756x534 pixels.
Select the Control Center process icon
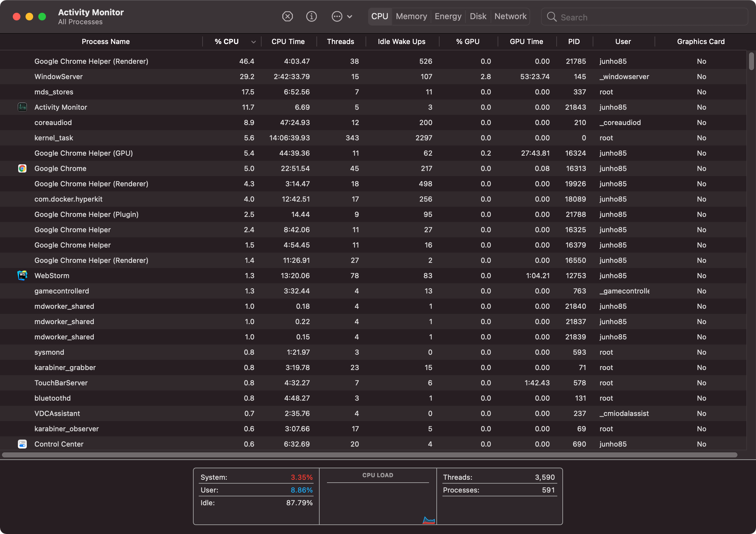tap(22, 444)
